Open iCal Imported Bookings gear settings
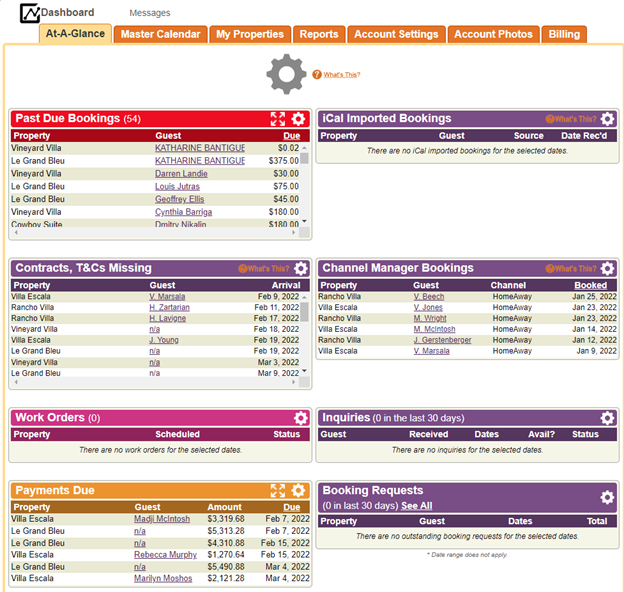This screenshot has height=592, width=624. pos(607,119)
